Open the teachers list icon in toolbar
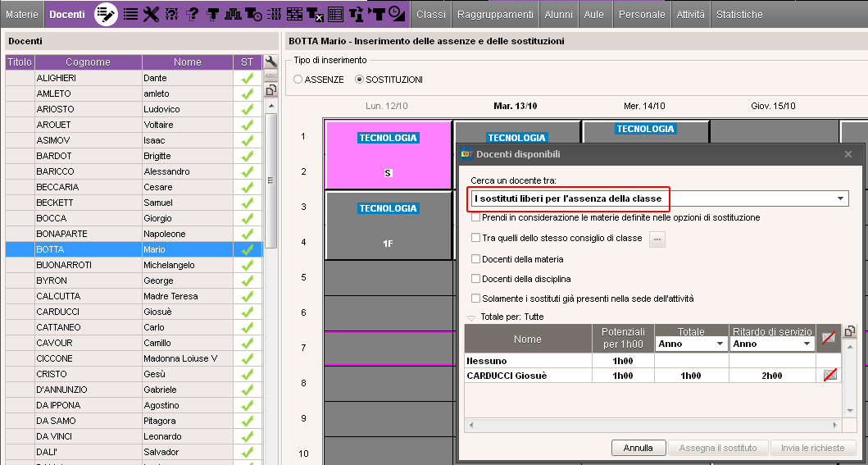Screen dimensions: 868x465 tap(130, 15)
